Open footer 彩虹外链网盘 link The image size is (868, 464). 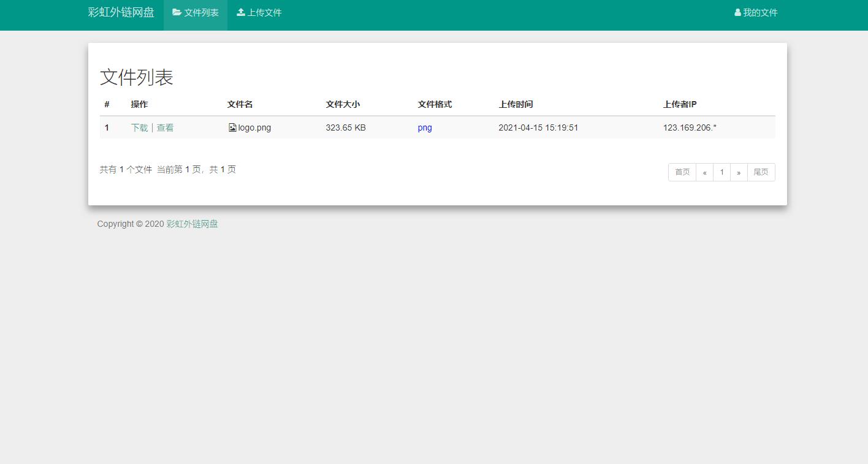pyautogui.click(x=192, y=224)
